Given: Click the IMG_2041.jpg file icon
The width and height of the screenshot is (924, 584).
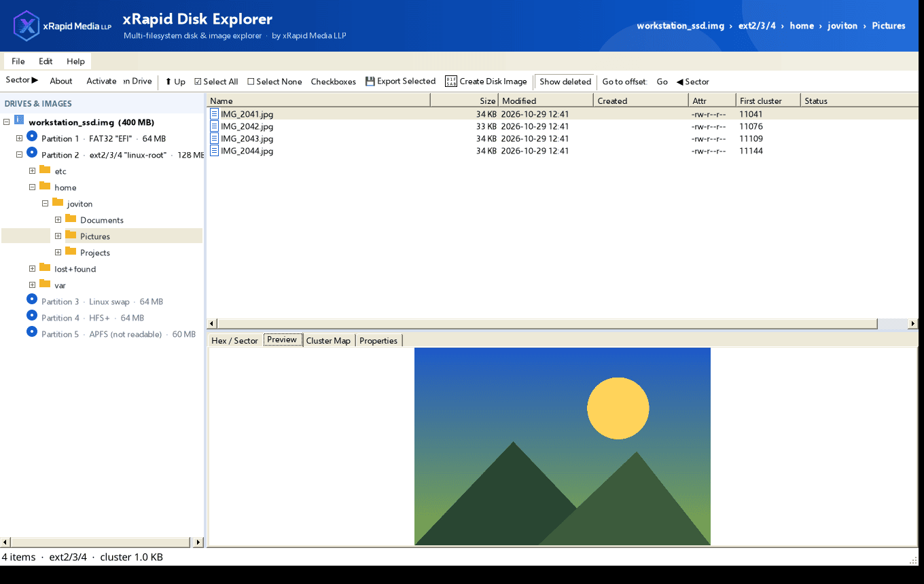Looking at the screenshot, I should [214, 114].
